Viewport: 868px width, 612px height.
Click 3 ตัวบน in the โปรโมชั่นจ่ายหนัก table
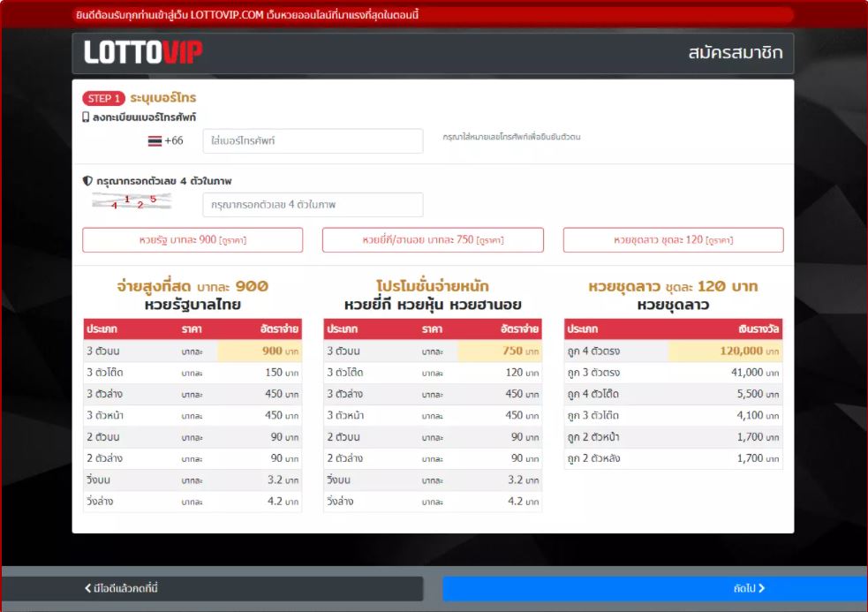pyautogui.click(x=343, y=351)
